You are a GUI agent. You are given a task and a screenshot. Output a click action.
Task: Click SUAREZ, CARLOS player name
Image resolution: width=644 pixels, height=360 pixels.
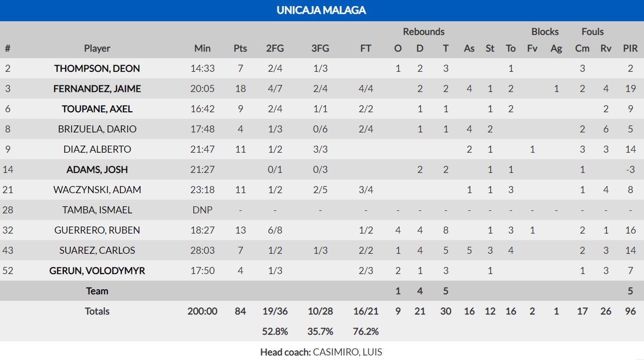pos(97,250)
